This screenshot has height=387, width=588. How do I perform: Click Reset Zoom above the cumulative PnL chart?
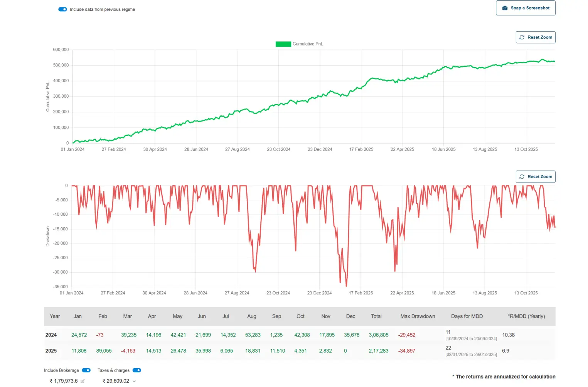tap(536, 37)
